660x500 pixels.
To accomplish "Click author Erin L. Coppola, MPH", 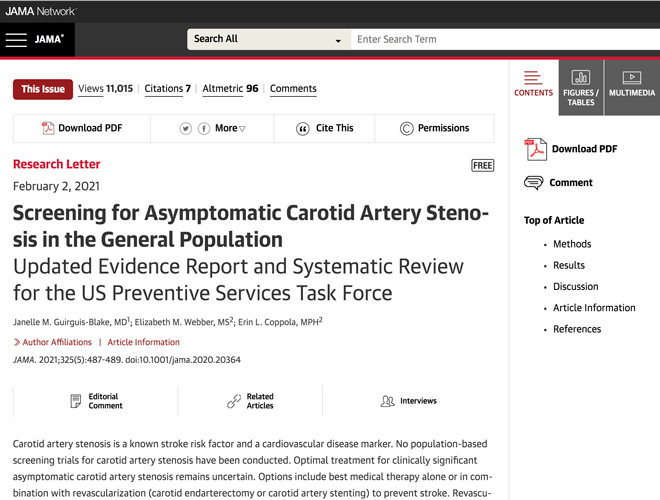I will [280, 322].
